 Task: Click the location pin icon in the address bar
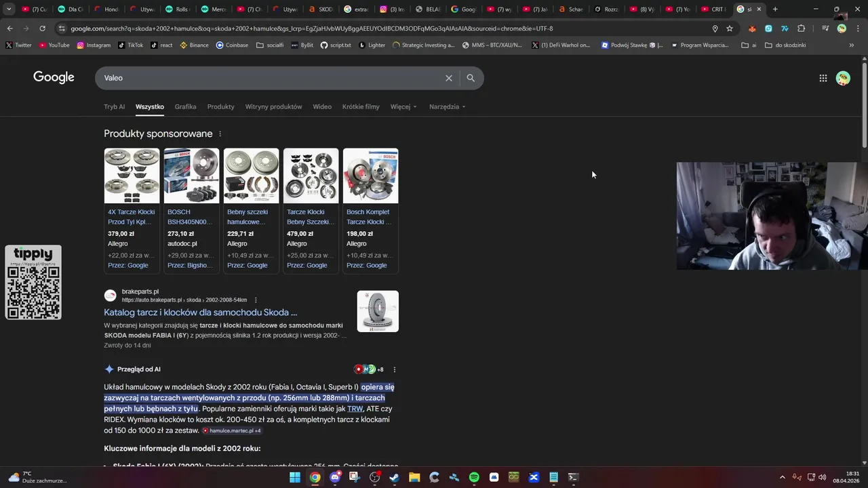click(715, 28)
